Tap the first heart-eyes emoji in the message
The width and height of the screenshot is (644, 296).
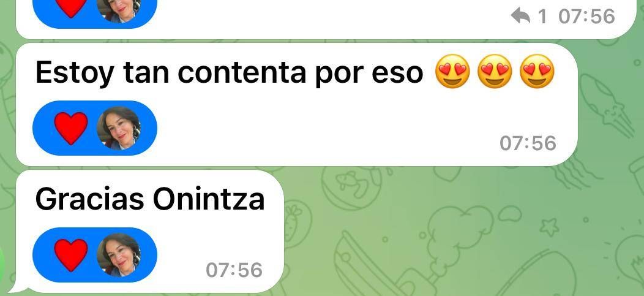(x=452, y=71)
